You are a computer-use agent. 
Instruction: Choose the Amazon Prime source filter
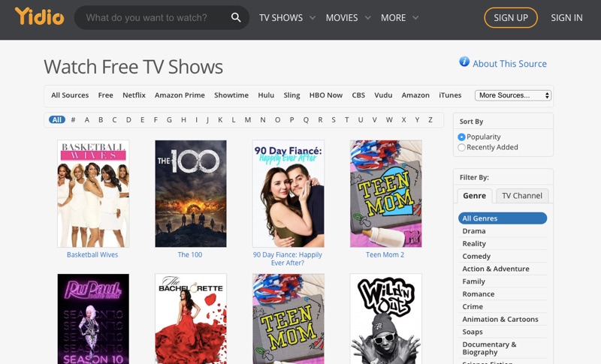click(180, 95)
